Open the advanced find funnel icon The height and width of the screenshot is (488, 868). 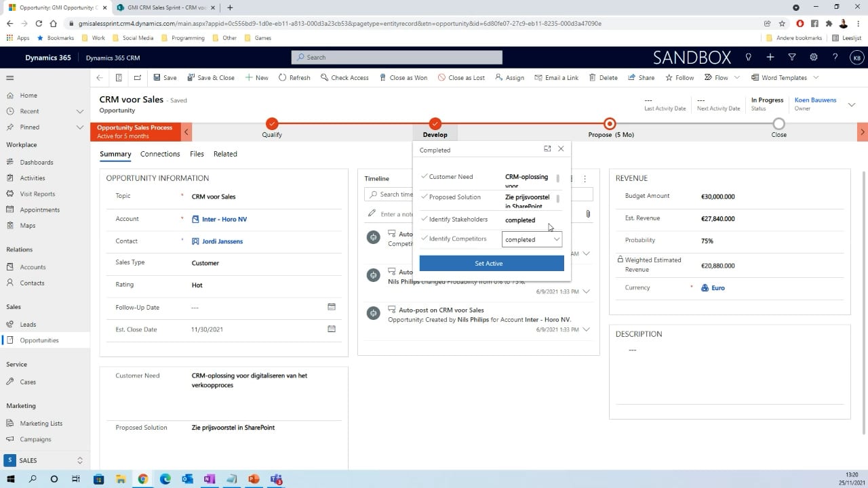792,58
